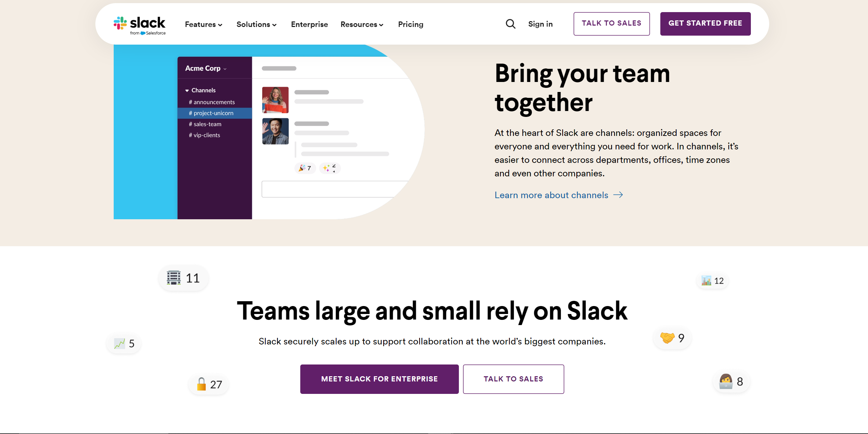Click lower Talk to Sales button

click(x=513, y=379)
